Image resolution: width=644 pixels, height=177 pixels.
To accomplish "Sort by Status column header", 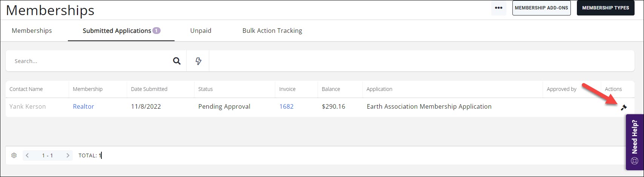I will click(x=205, y=89).
